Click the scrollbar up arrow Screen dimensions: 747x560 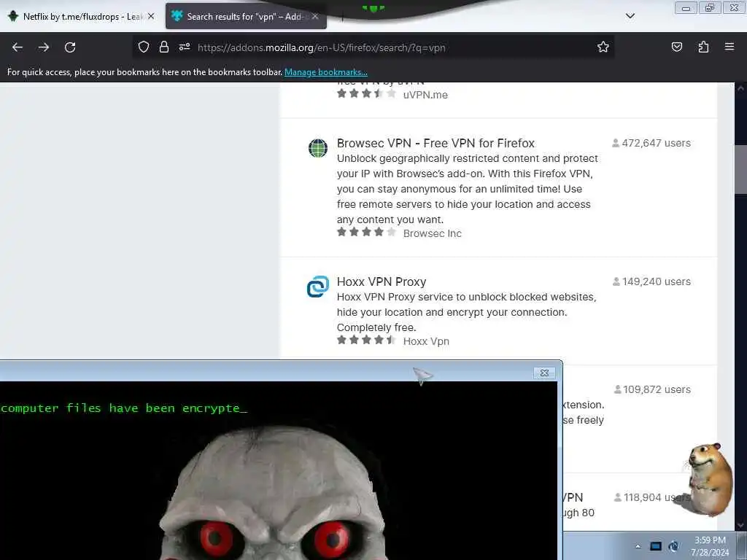(x=740, y=88)
